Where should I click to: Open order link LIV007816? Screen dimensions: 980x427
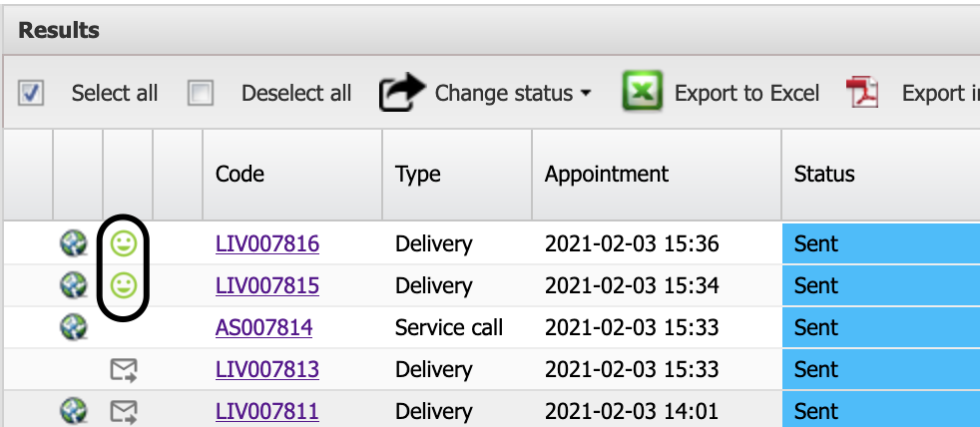pos(266,243)
